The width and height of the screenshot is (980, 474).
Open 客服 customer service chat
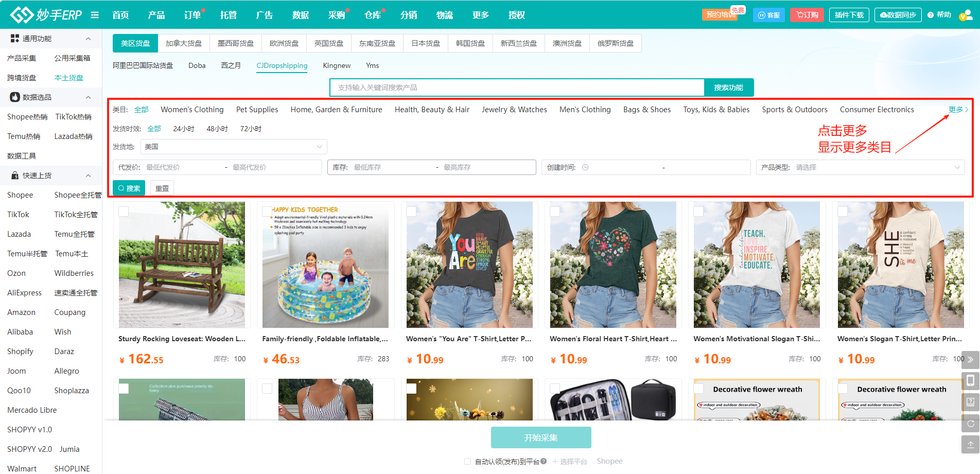769,15
